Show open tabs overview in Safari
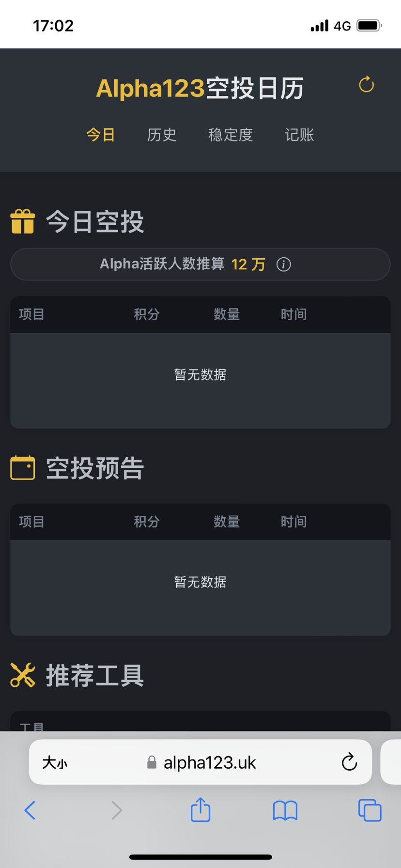This screenshot has height=868, width=401. (370, 810)
